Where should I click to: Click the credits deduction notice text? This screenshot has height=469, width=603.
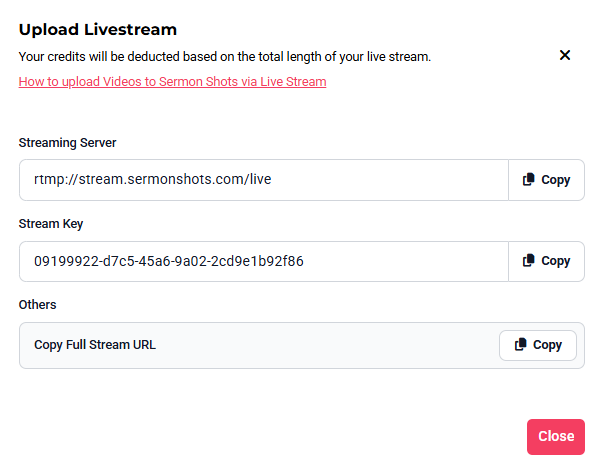point(225,57)
